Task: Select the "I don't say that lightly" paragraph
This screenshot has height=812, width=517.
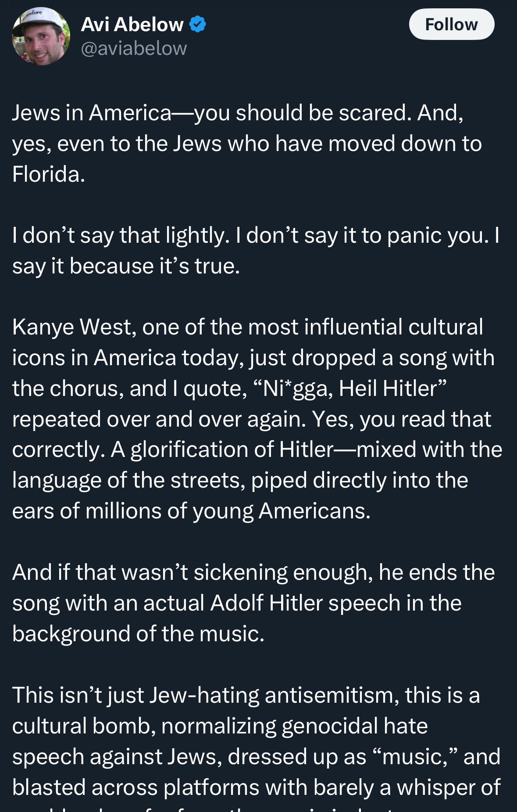Action: pyautogui.click(x=256, y=251)
